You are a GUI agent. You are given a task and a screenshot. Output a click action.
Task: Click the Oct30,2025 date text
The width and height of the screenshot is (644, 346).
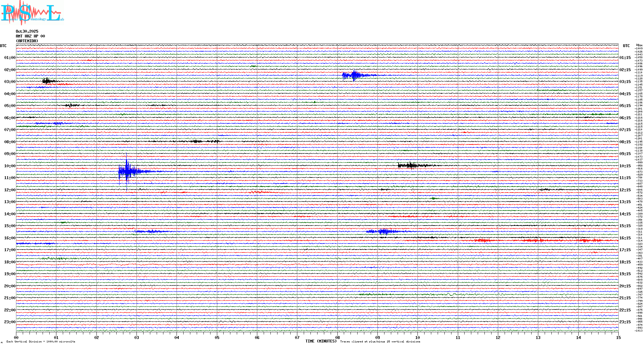point(27,31)
